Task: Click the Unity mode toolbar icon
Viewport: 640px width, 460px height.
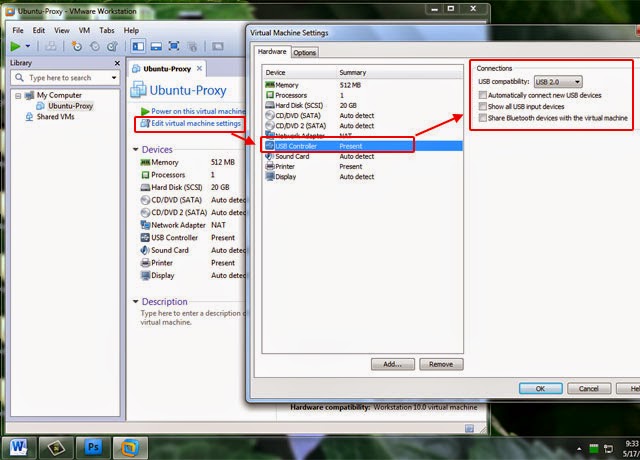Action: click(192, 47)
